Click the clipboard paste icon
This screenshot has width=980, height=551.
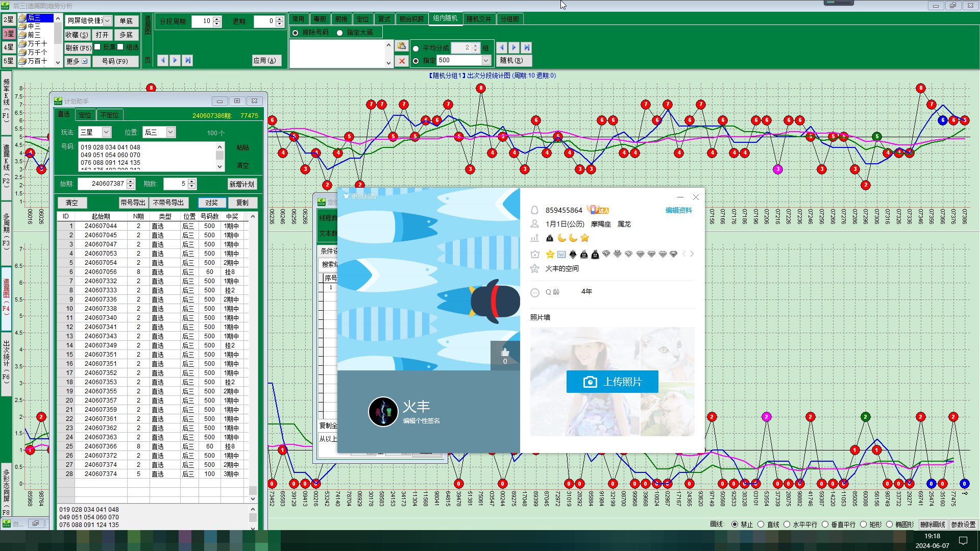point(402,46)
